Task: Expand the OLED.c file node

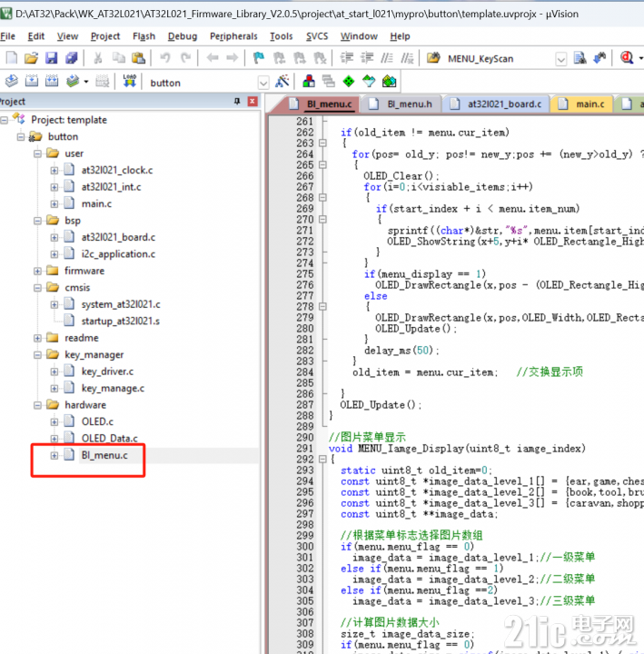Action: point(54,422)
